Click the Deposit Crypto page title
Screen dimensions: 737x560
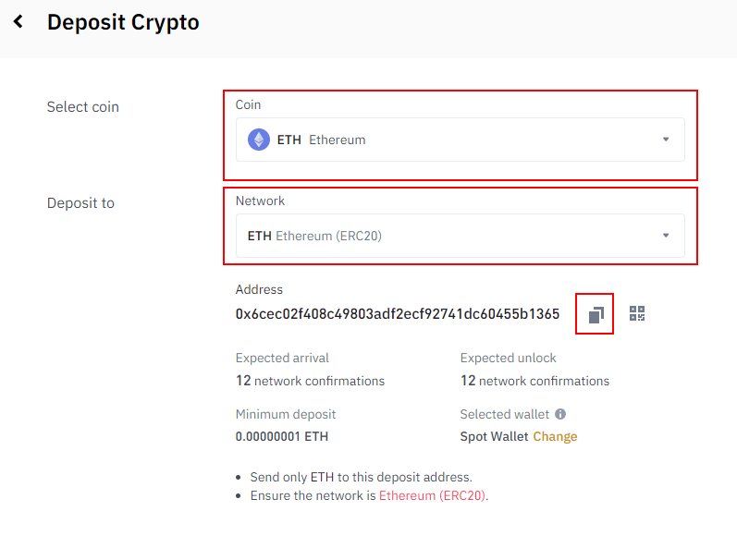(x=123, y=22)
